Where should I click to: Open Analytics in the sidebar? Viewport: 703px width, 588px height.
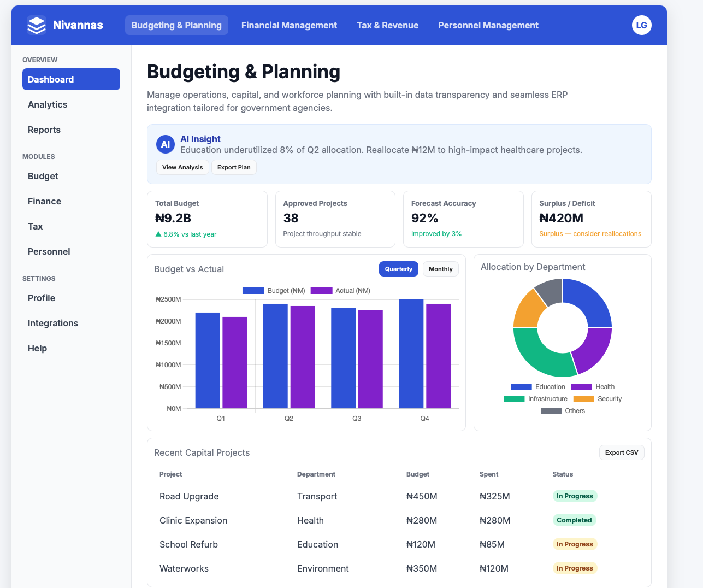48,104
